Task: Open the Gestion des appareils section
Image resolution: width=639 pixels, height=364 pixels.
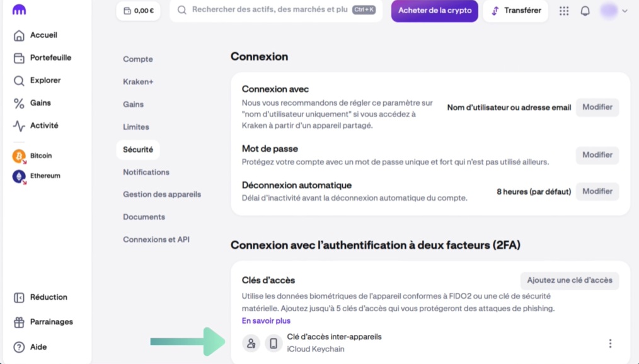Action: pos(162,195)
